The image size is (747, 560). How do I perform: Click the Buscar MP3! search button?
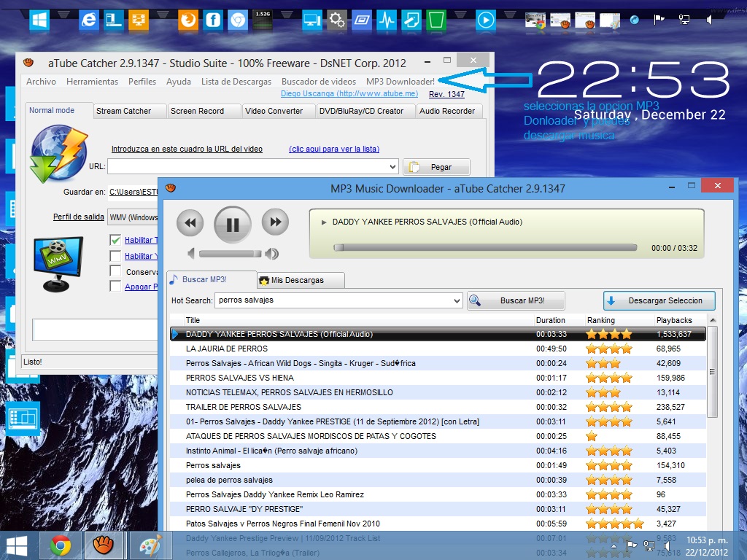(516, 300)
